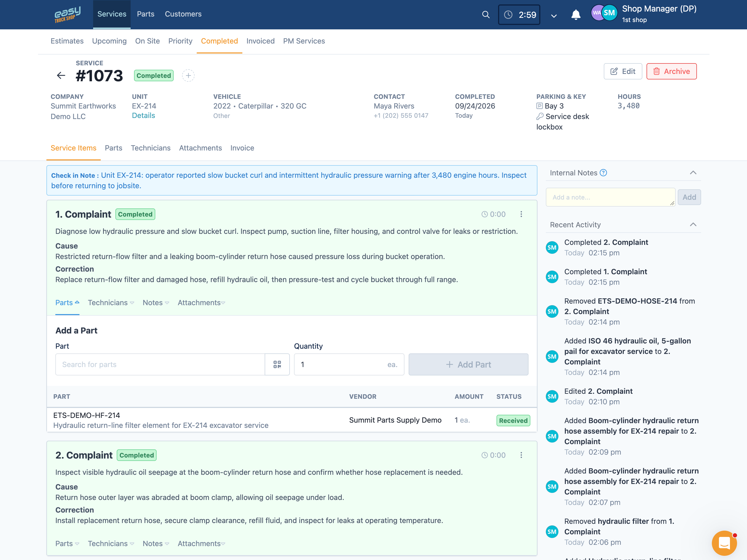The height and width of the screenshot is (560, 747).
Task: Focus the Add a note text field
Action: [x=610, y=197]
